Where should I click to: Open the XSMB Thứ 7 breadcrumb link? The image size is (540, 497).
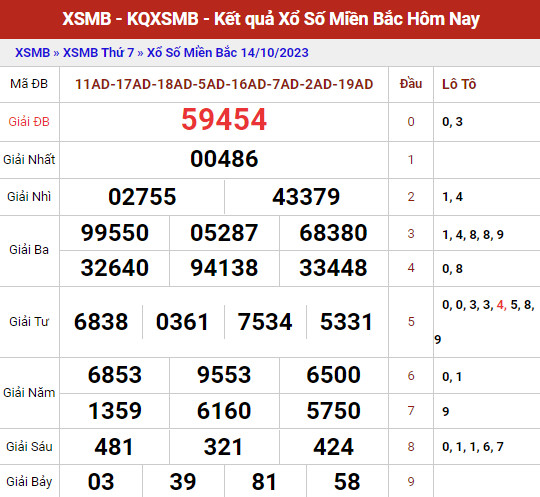pos(98,53)
